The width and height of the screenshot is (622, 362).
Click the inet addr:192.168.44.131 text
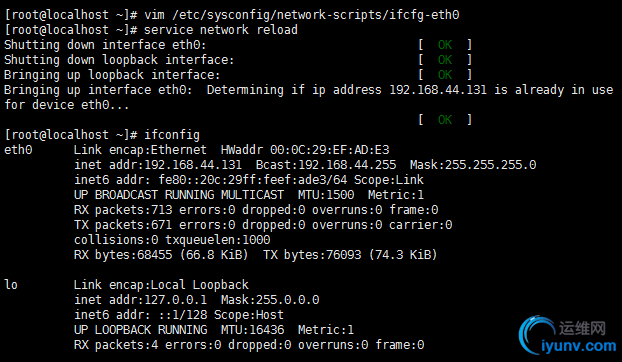click(158, 165)
